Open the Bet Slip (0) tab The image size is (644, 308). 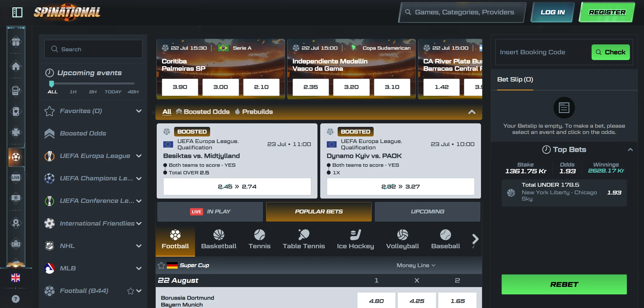515,80
